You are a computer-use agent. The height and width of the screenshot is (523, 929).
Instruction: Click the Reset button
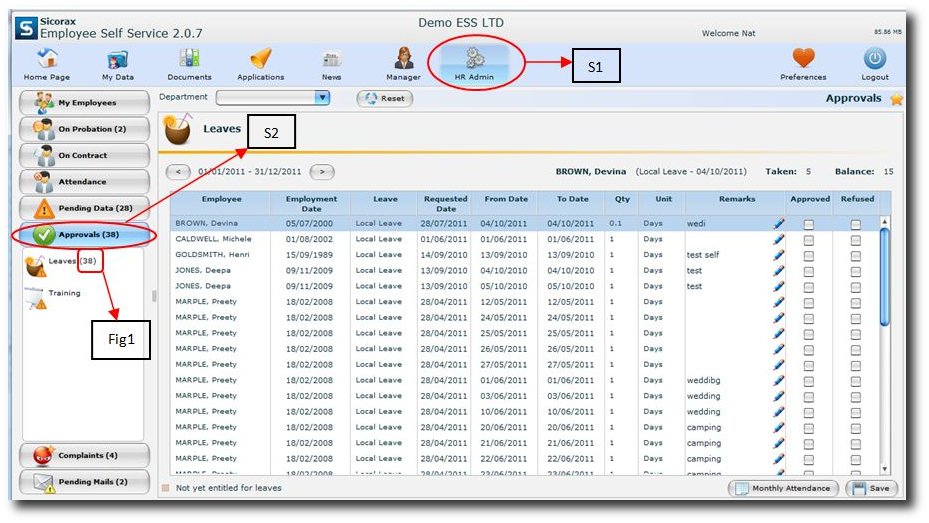point(385,98)
